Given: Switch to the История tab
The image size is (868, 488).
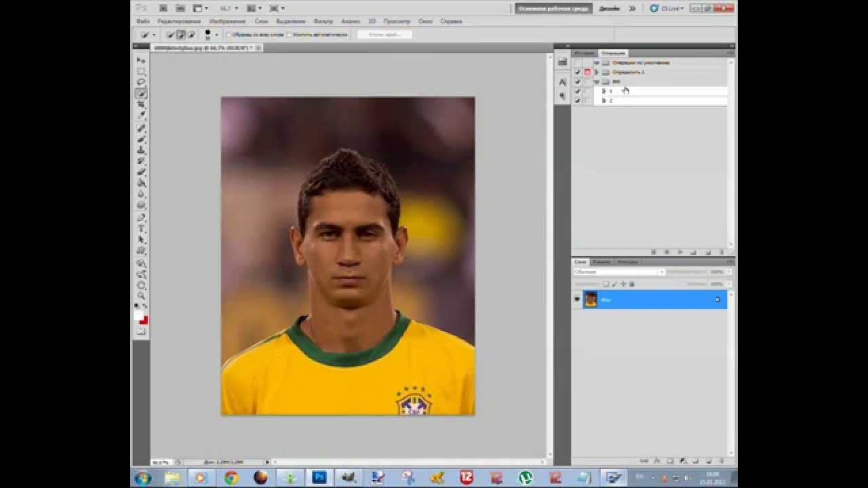Looking at the screenshot, I should pyautogui.click(x=585, y=53).
